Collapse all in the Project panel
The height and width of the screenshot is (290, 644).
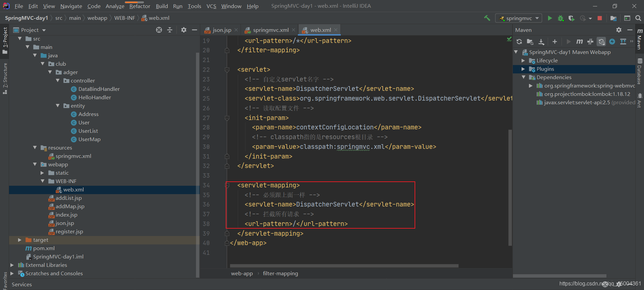point(170,30)
